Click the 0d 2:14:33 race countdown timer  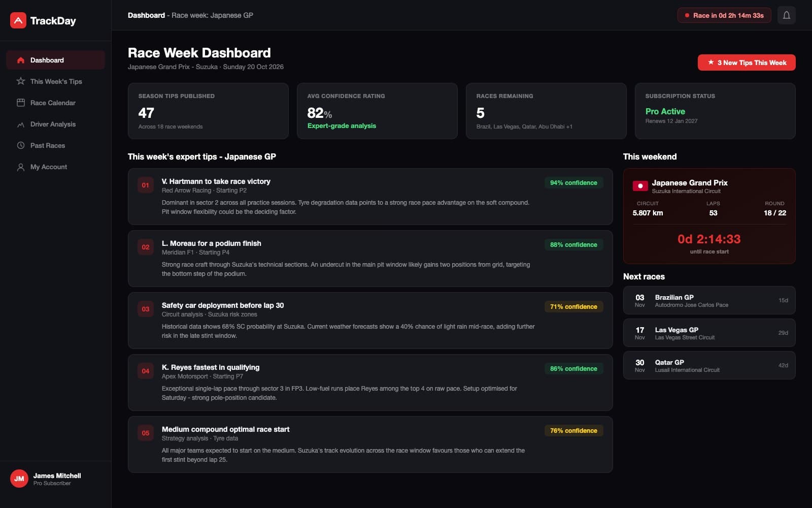click(709, 239)
